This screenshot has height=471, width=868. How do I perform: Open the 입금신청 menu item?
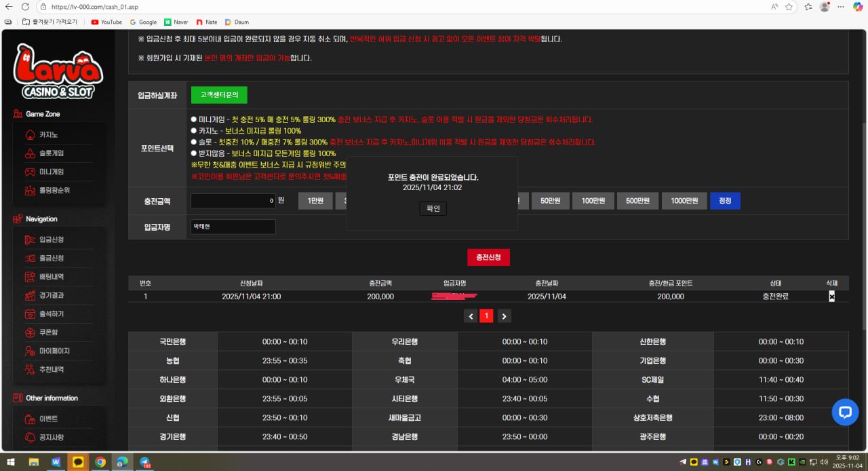tap(52, 240)
